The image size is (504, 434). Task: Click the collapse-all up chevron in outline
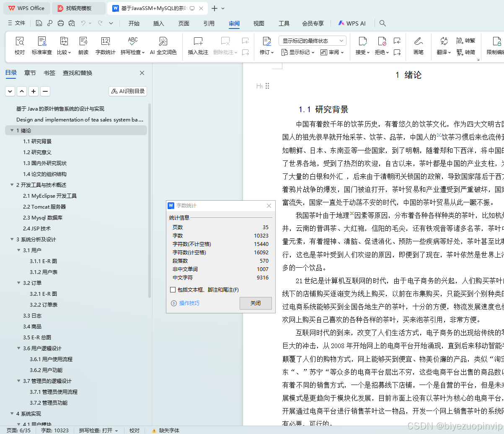point(22,91)
